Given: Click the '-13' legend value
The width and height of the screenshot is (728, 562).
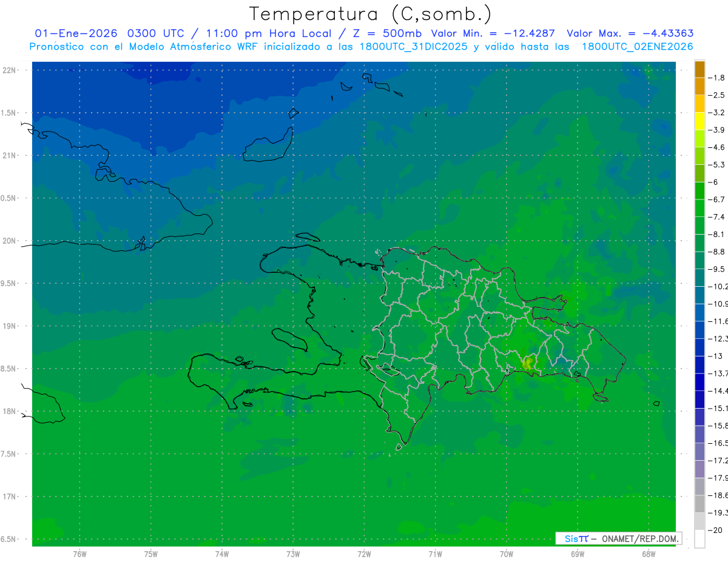Looking at the screenshot, I should [716, 356].
